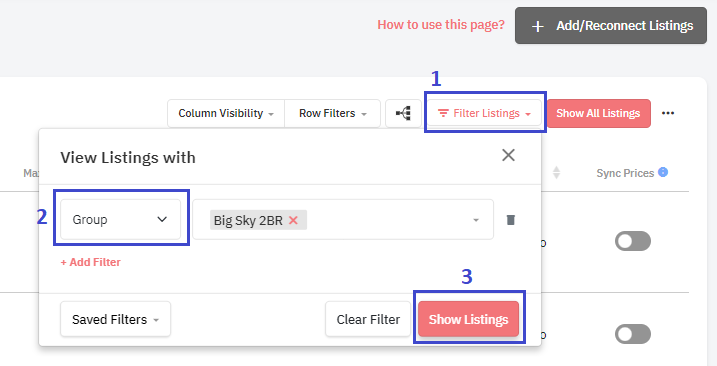The width and height of the screenshot is (717, 366).
Task: Click the hierarchy group view icon
Action: [x=403, y=113]
